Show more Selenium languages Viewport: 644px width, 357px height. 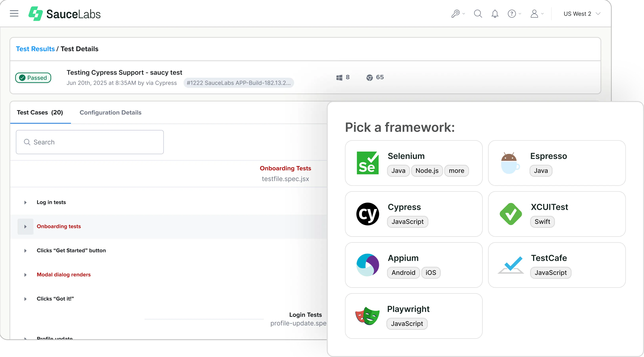(x=456, y=171)
